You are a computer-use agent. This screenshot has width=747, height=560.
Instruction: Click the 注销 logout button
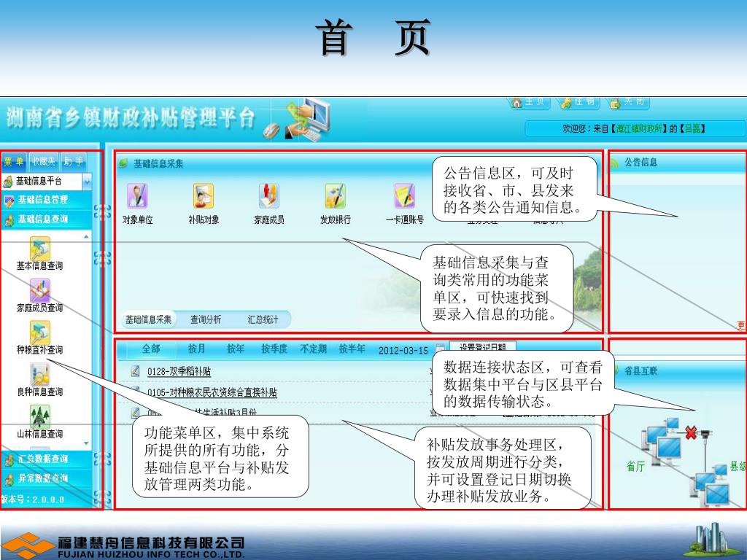(x=578, y=102)
